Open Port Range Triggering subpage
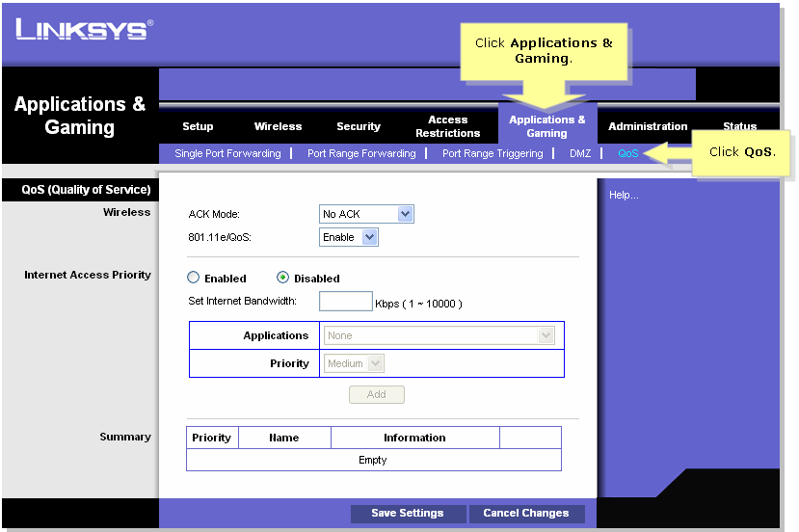This screenshot has height=532, width=799. click(x=493, y=153)
